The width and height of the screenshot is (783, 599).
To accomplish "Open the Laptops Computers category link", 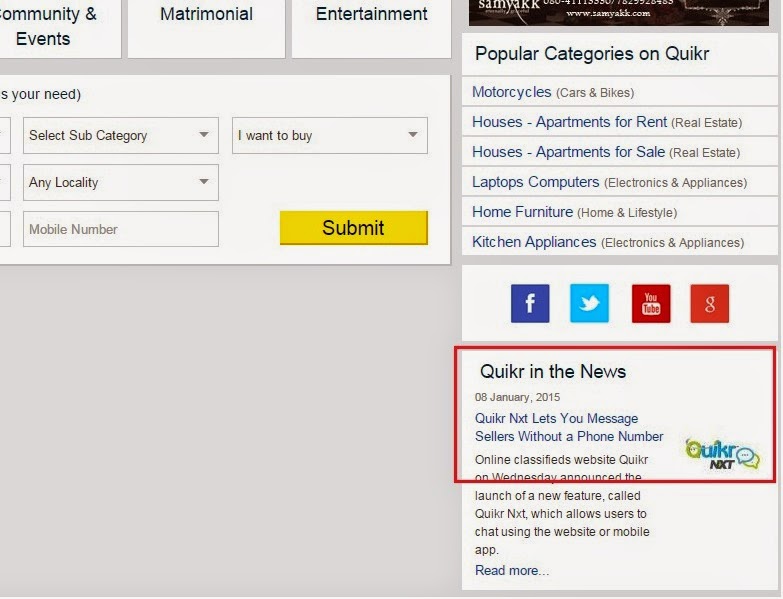I will [x=535, y=182].
